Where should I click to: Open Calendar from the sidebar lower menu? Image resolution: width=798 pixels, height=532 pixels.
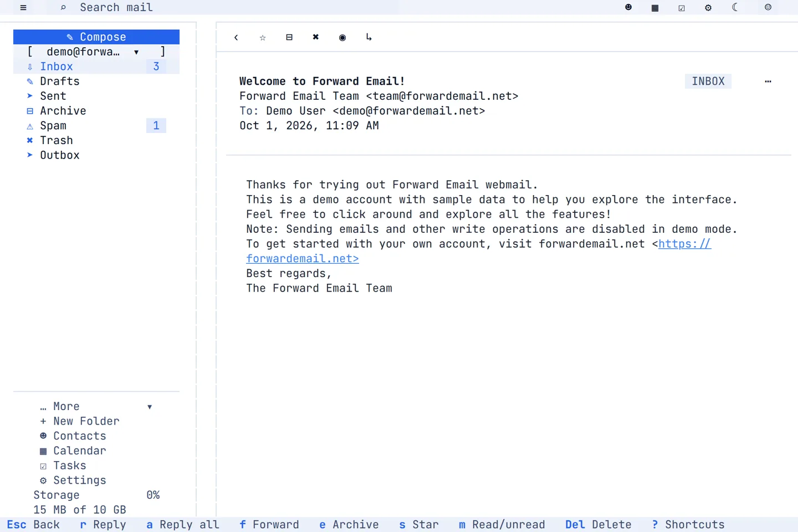[73, 451]
